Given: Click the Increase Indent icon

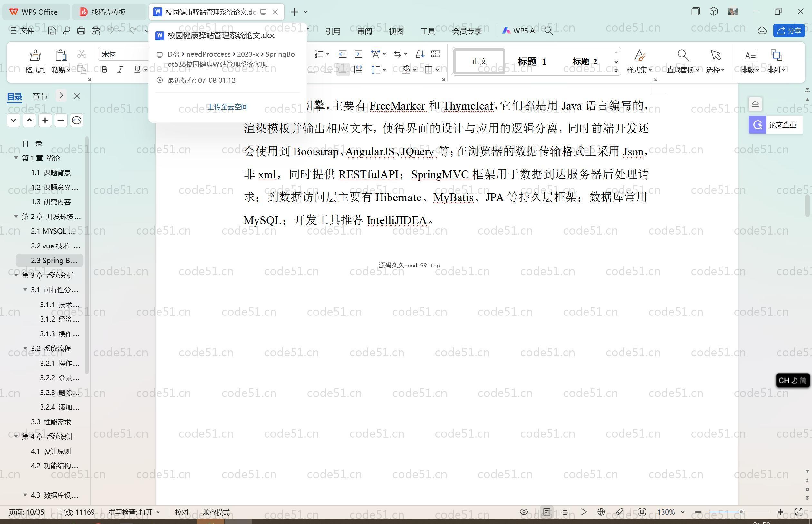Looking at the screenshot, I should [359, 54].
